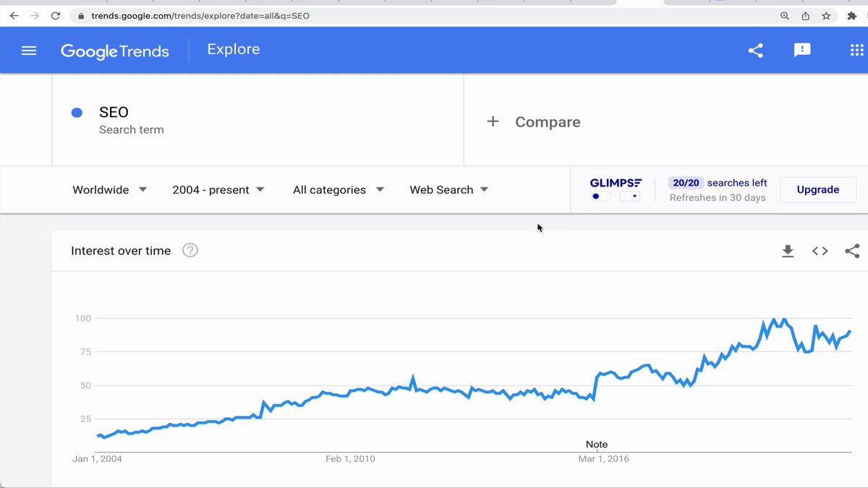Share the Interest over time chart

(852, 251)
